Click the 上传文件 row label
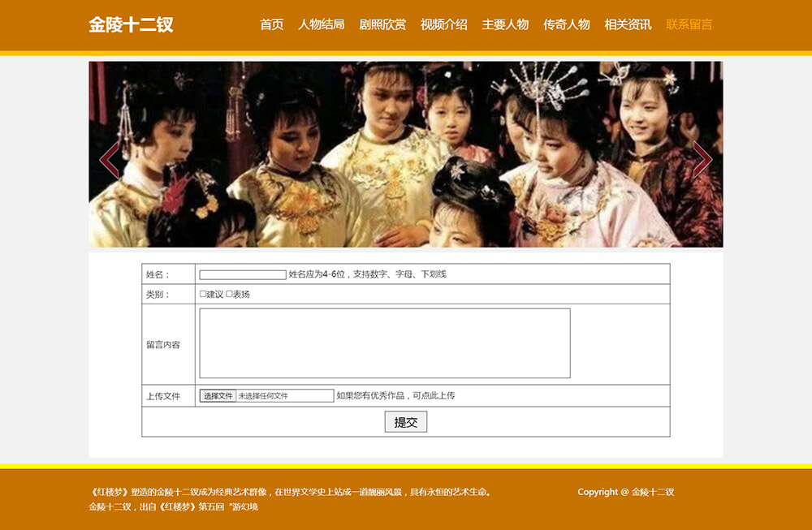The width and height of the screenshot is (812, 530). (163, 396)
